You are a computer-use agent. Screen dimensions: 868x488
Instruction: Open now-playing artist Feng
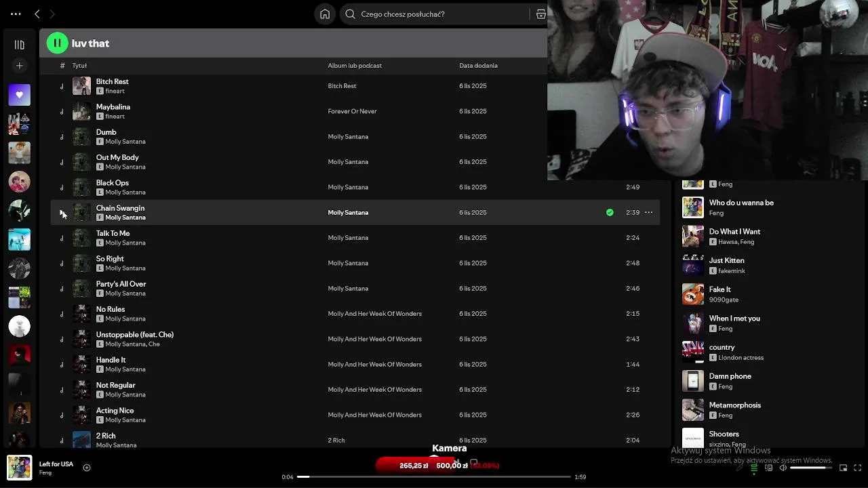[45, 473]
